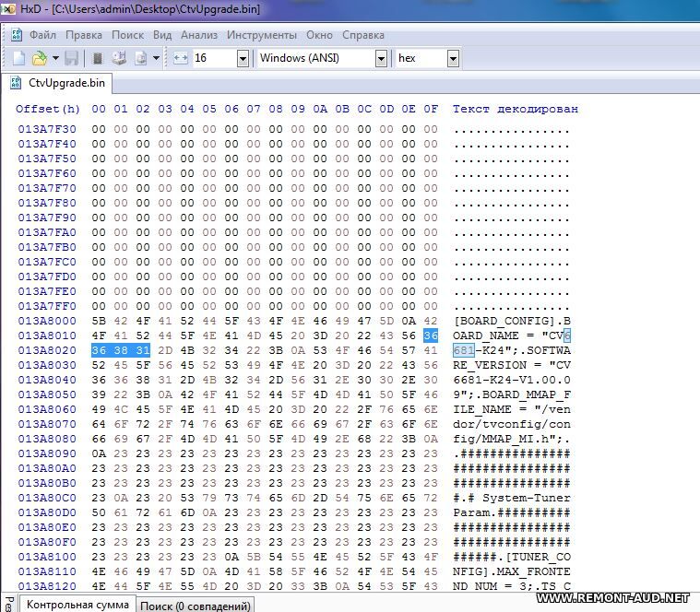Click the Open file folder icon
The height and width of the screenshot is (612, 700).
[39, 58]
